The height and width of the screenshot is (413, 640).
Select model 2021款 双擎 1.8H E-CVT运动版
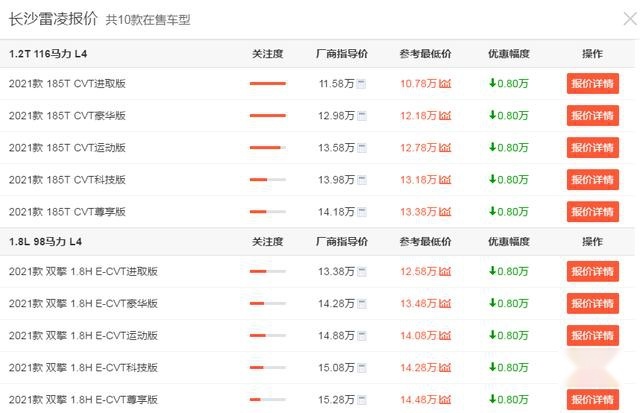[x=83, y=335]
